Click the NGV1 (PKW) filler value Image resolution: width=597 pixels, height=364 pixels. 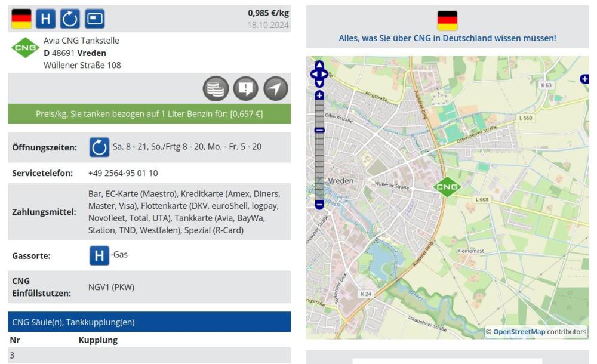click(x=111, y=287)
